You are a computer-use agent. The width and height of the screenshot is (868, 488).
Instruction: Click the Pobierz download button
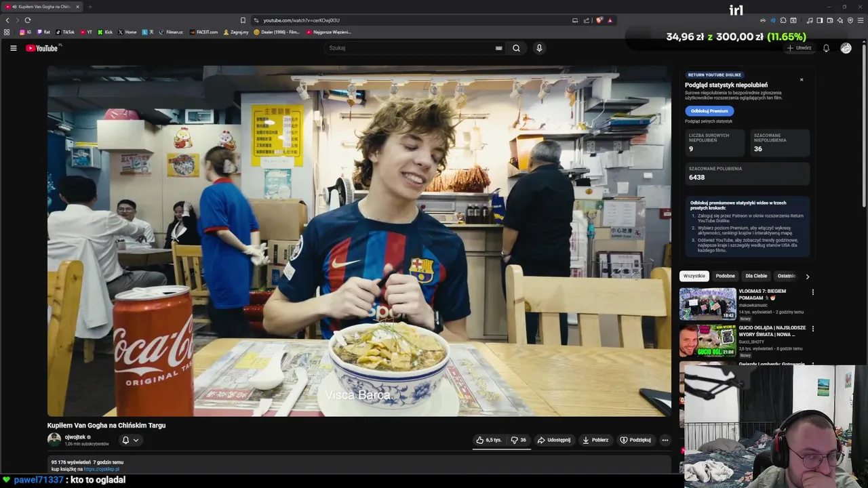point(595,440)
